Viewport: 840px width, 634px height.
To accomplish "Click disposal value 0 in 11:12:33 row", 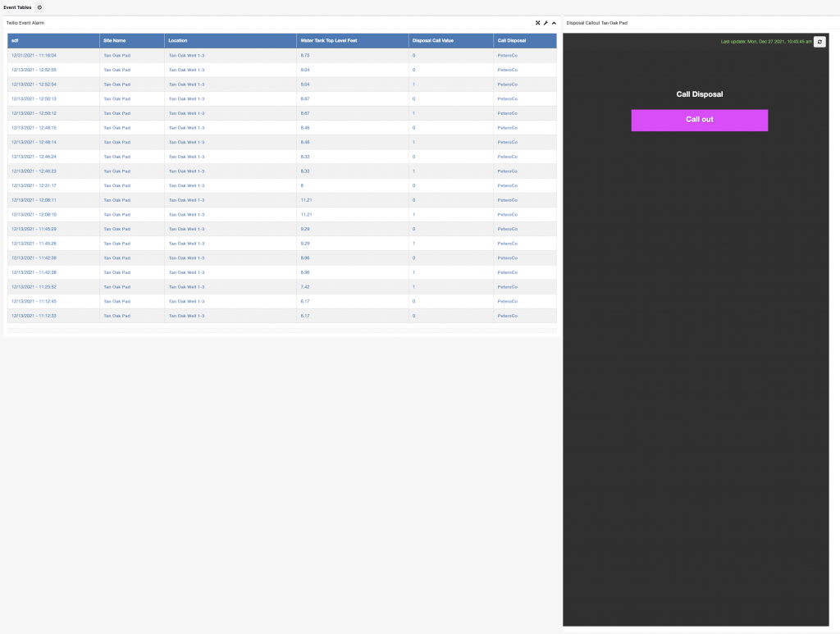I will pyautogui.click(x=413, y=316).
